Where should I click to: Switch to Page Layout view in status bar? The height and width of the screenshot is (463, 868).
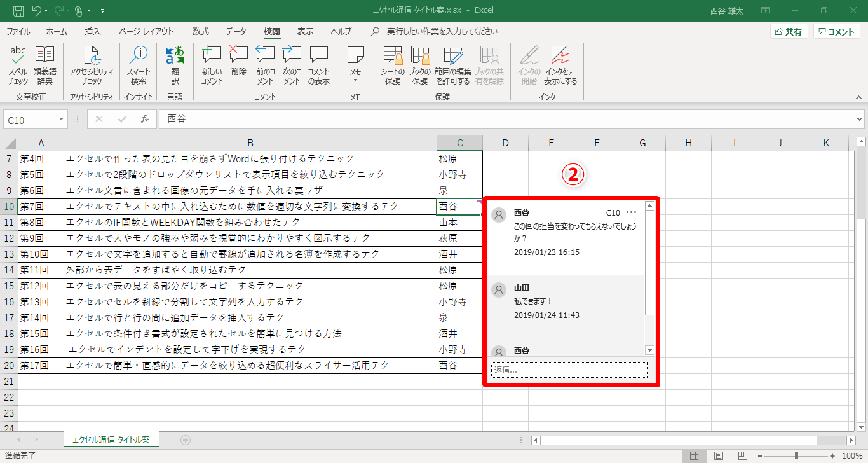click(x=719, y=456)
